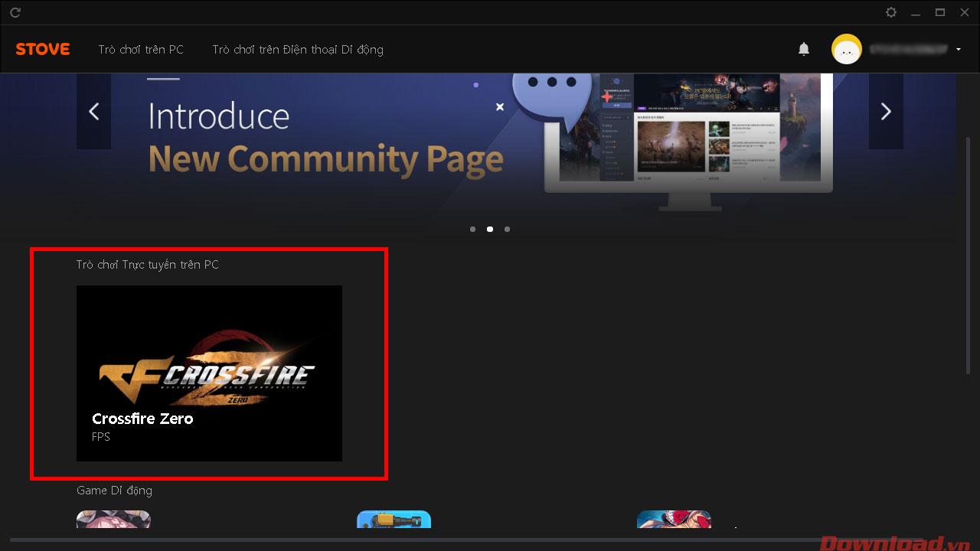Click the Game Di động heading
Screen dimensions: 980x551
click(114, 491)
